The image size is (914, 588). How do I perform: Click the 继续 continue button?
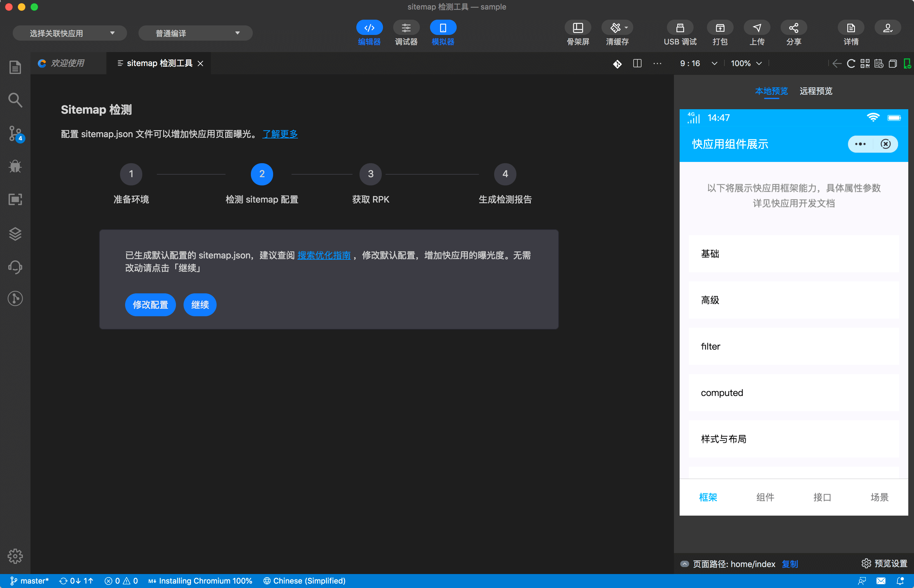tap(199, 305)
